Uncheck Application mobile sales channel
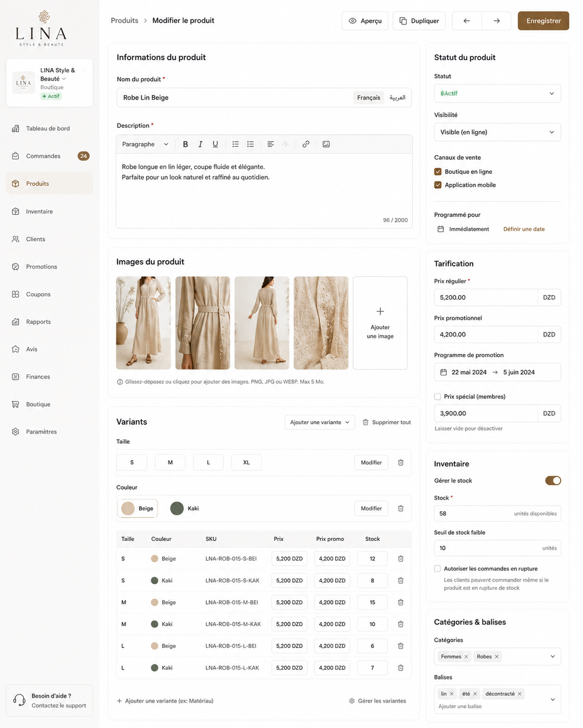 pos(438,185)
